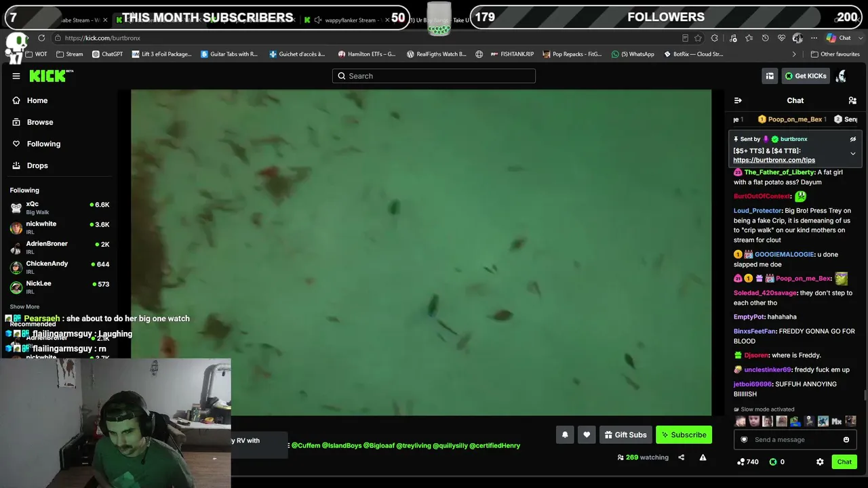Focus the Send a message chat field

tap(795, 440)
